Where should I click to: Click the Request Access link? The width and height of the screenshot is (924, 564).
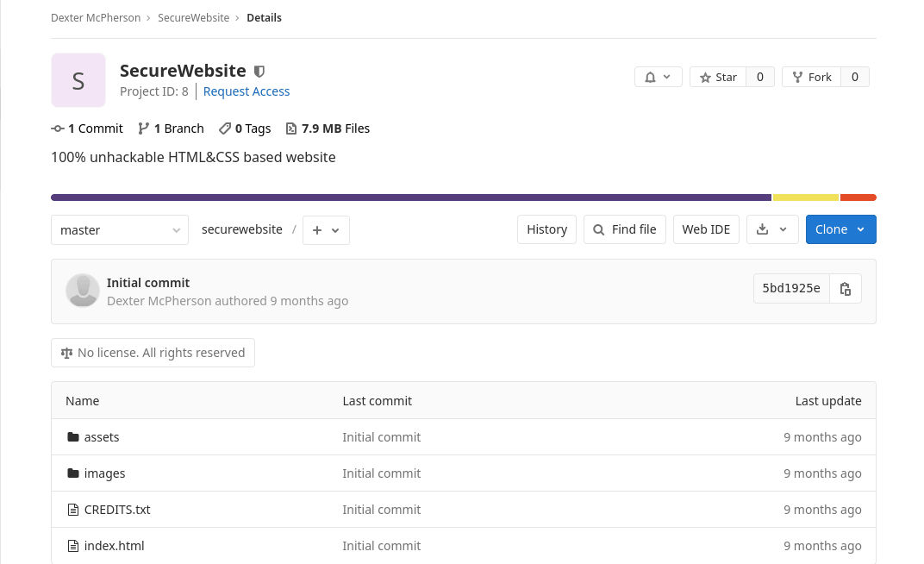click(247, 91)
